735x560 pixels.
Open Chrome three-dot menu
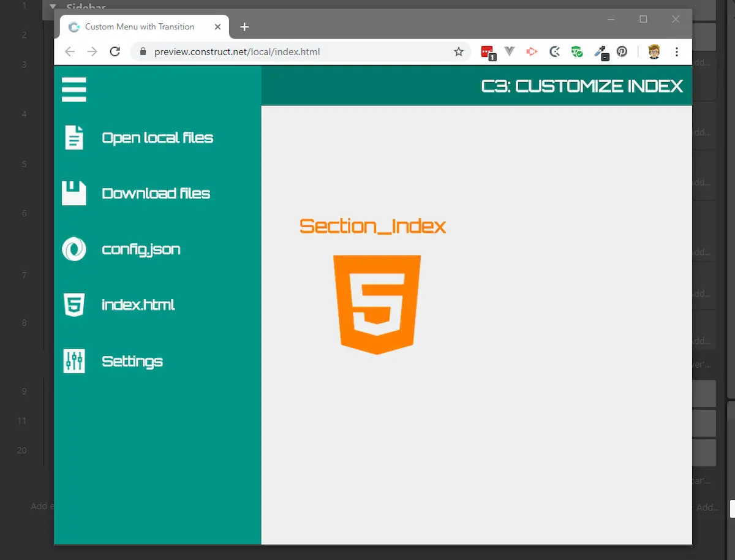coord(677,51)
